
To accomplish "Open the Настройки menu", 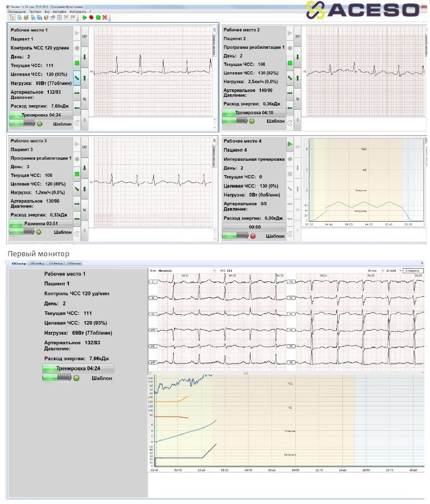I will pyautogui.click(x=55, y=11).
